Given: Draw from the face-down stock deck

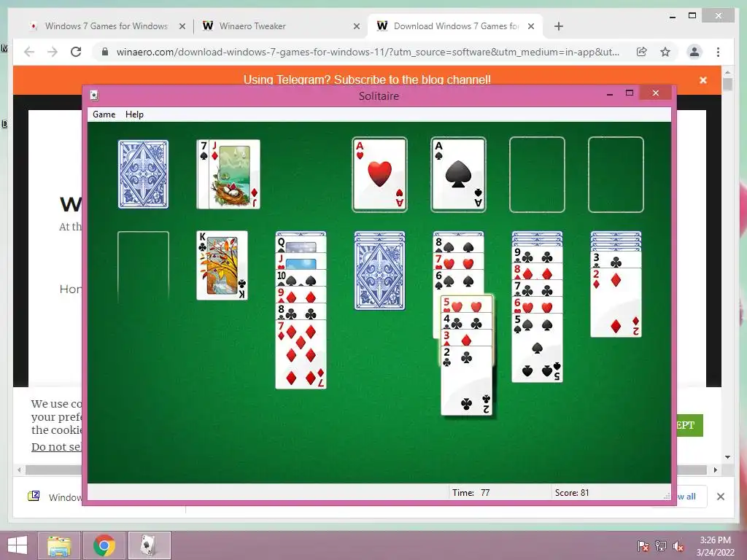Looking at the screenshot, I should 143,174.
